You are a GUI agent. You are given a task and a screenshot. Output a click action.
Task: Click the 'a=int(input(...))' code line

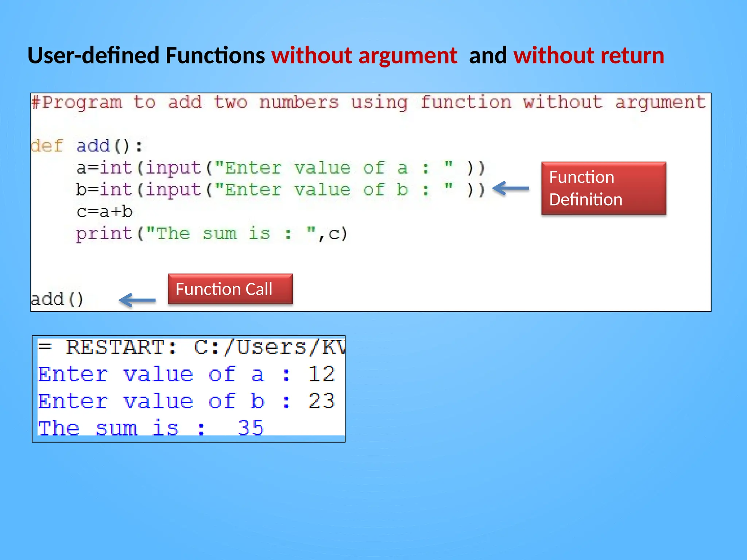(x=280, y=168)
